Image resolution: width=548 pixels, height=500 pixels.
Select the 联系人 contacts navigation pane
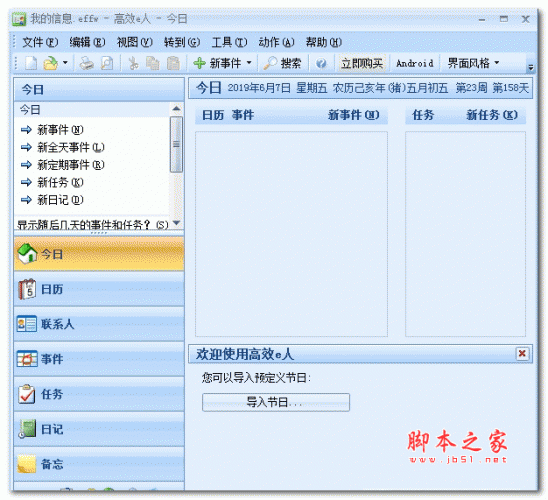(99, 324)
